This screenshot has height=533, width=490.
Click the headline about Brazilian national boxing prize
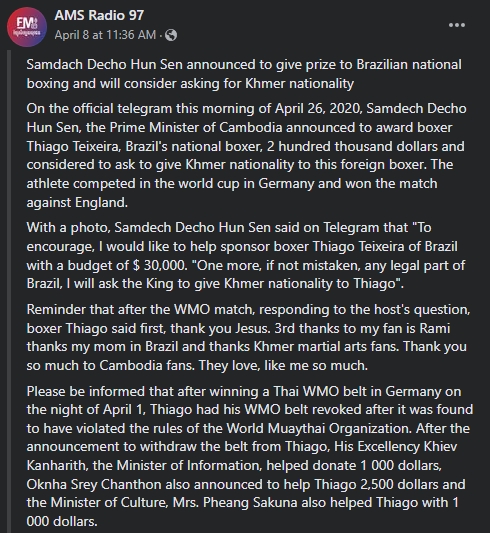[244, 74]
